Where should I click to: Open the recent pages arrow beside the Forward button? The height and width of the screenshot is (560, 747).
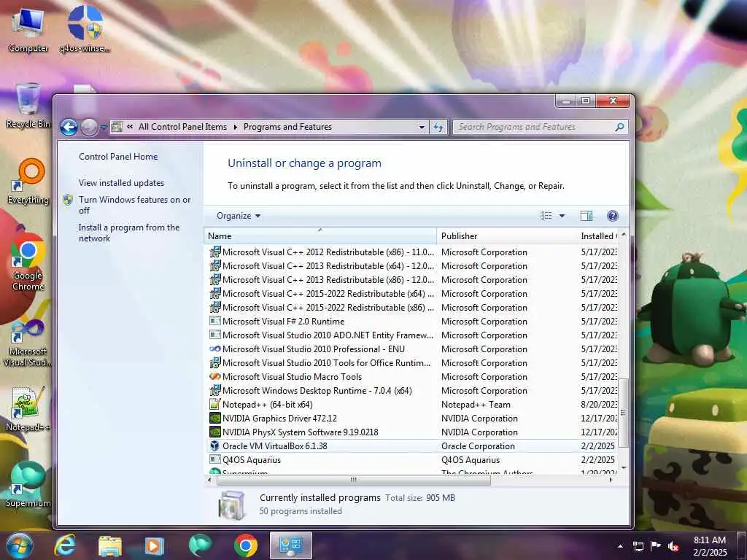104,127
